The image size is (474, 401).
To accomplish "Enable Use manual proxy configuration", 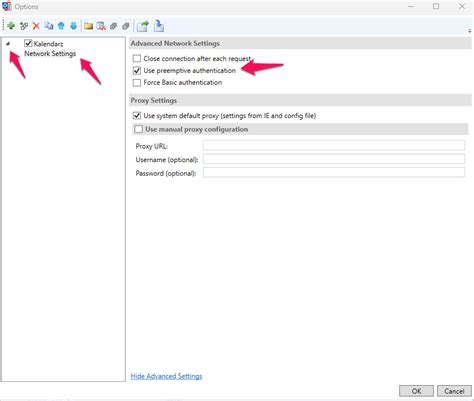I will coord(138,129).
